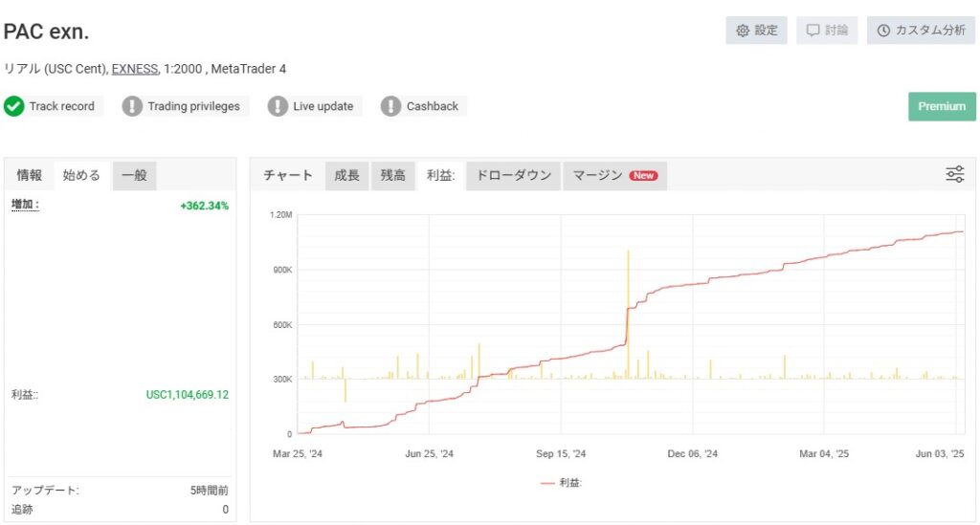Select the 利益 profit tab
This screenshot has width=980, height=525.
(440, 175)
